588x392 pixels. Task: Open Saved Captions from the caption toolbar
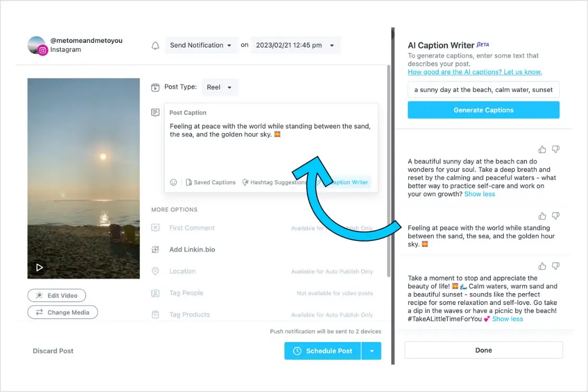(211, 182)
